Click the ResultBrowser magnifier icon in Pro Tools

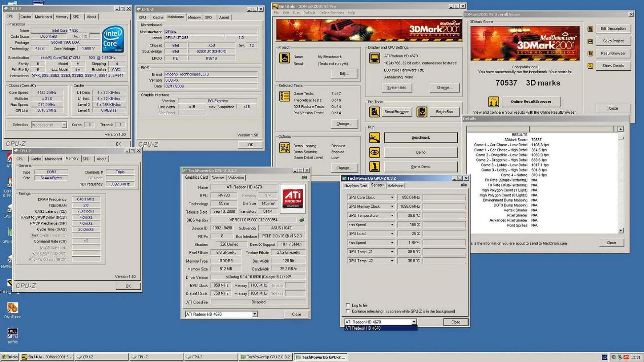(374, 112)
